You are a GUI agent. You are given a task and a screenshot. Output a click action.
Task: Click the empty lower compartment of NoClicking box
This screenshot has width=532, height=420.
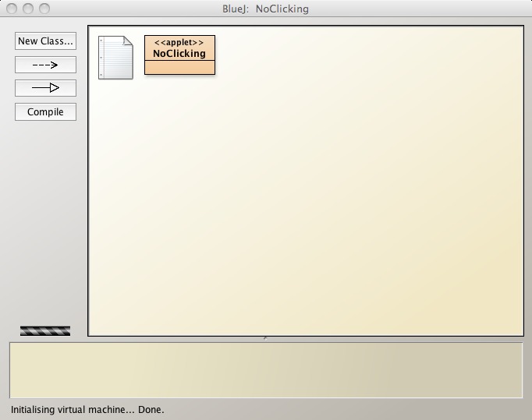(x=179, y=67)
